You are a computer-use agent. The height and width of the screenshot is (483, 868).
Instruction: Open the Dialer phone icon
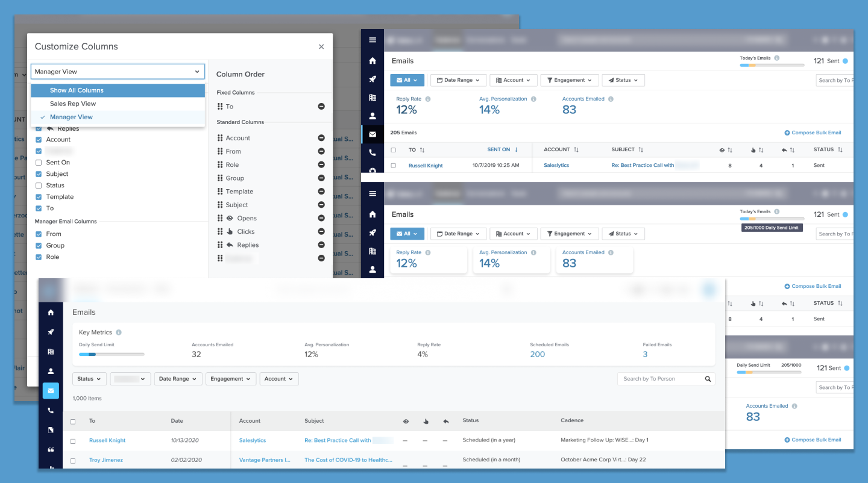(51, 410)
